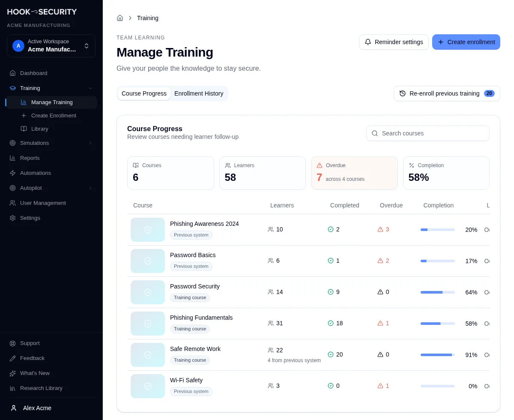The height and width of the screenshot is (420, 514).
Task: Click the Training graduation cap icon
Action: click(x=13, y=88)
